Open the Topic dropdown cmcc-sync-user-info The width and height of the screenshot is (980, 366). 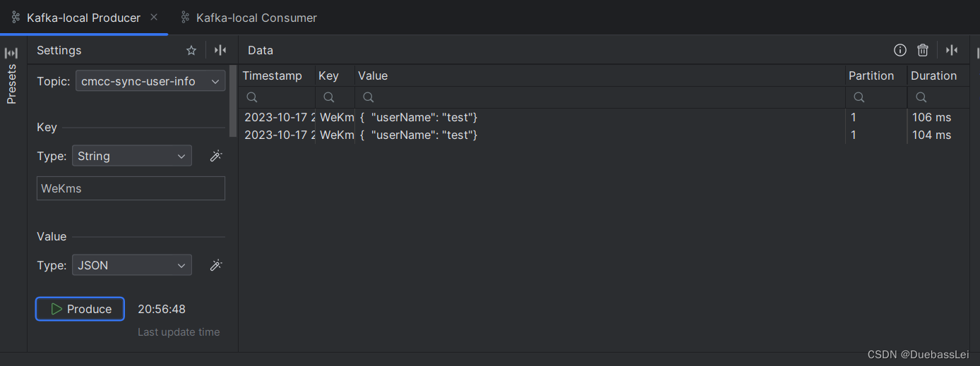150,81
